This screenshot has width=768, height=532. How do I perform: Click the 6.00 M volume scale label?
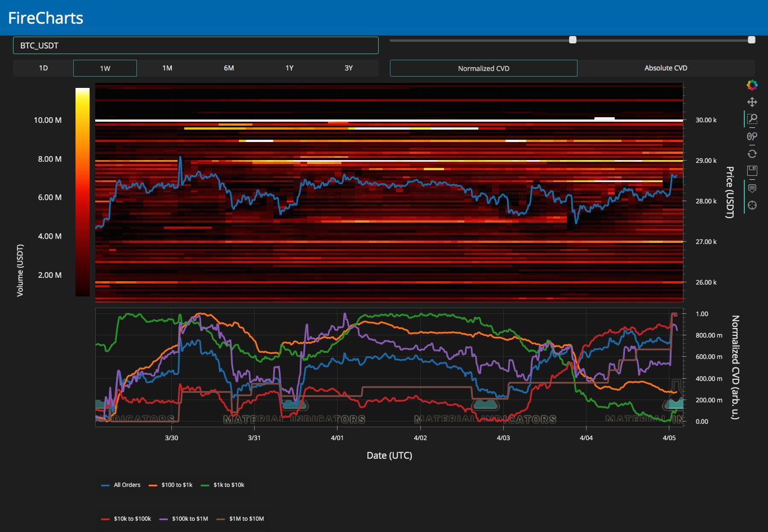click(x=50, y=197)
